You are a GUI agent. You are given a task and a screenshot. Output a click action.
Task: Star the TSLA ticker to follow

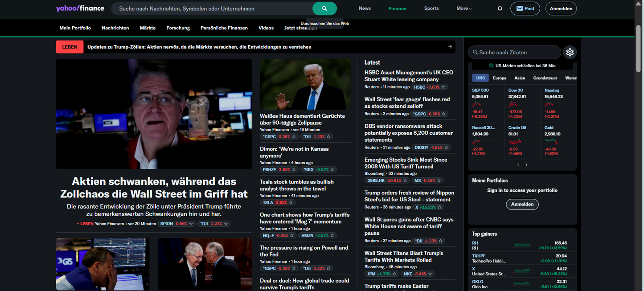tap(291, 202)
